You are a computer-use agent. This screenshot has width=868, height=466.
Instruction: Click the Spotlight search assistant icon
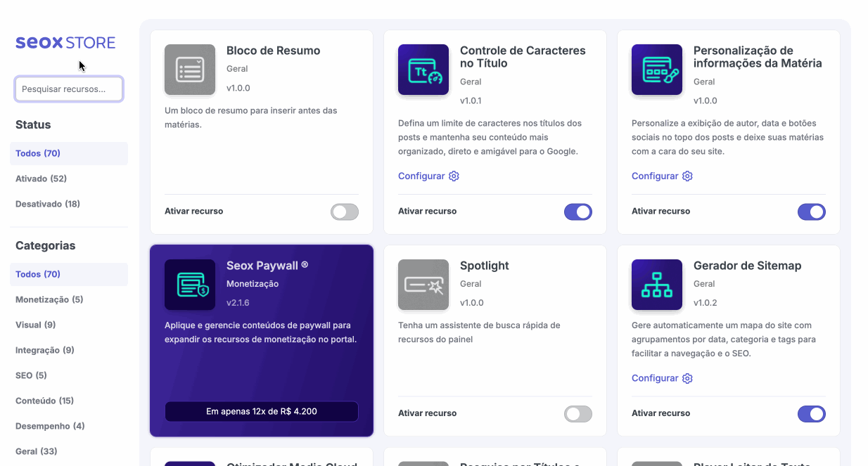[x=423, y=285]
